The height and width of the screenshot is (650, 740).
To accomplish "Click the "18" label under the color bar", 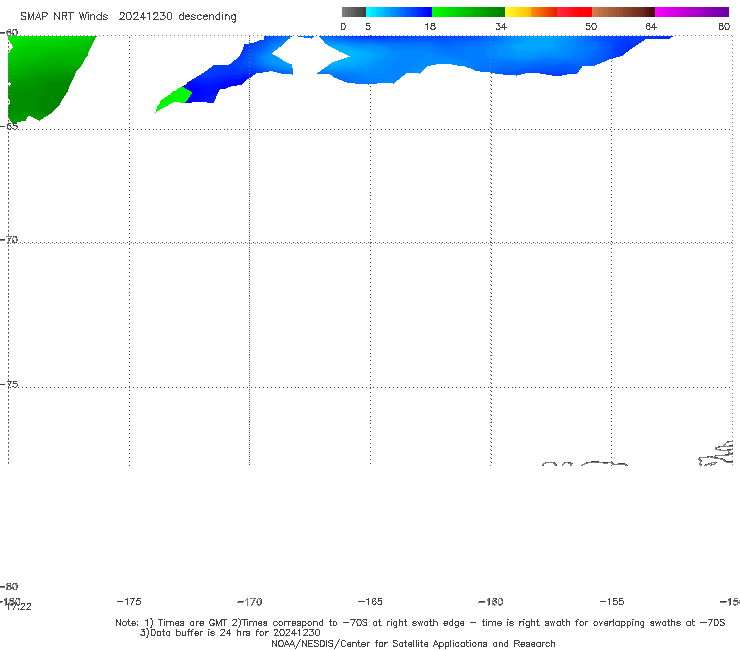I will pos(430,26).
